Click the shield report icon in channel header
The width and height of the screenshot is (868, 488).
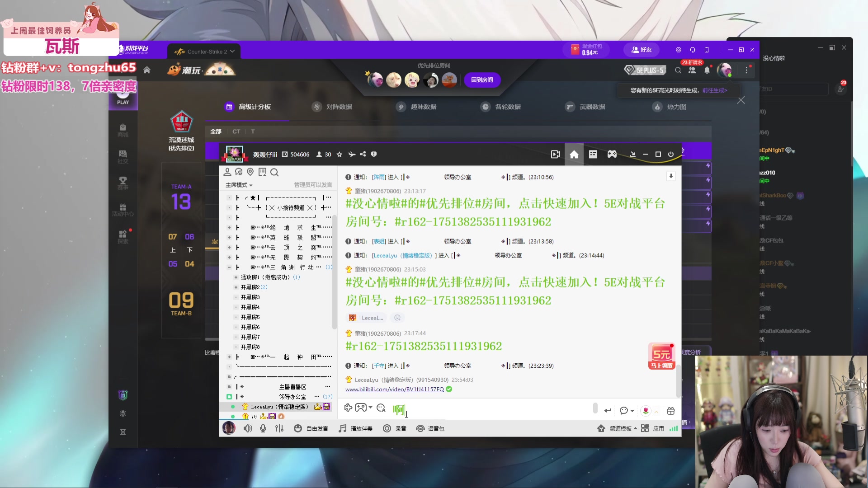[x=374, y=155]
